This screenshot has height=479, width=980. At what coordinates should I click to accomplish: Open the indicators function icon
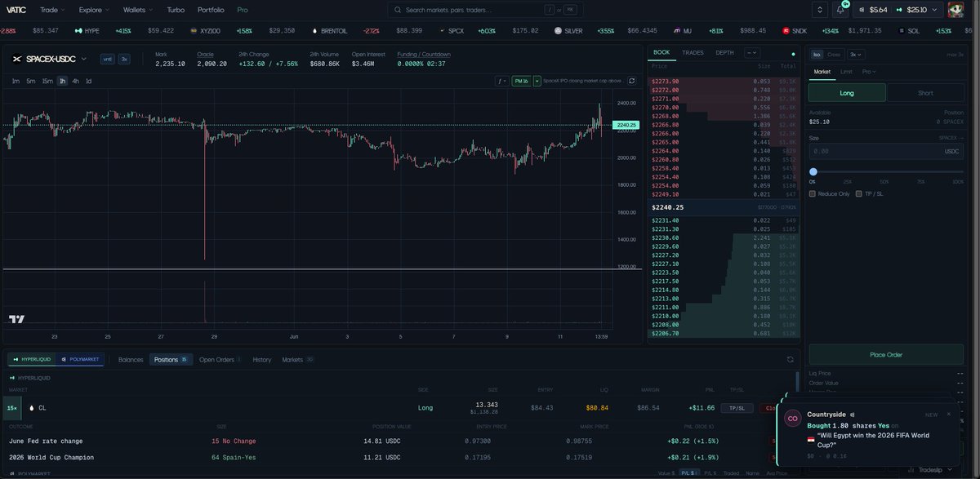click(x=501, y=81)
